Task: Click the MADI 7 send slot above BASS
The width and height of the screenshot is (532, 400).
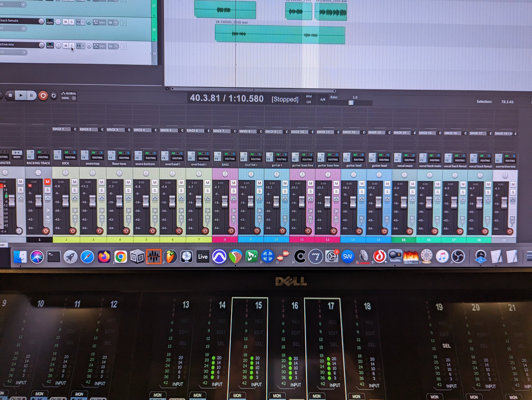Action: click(222, 131)
